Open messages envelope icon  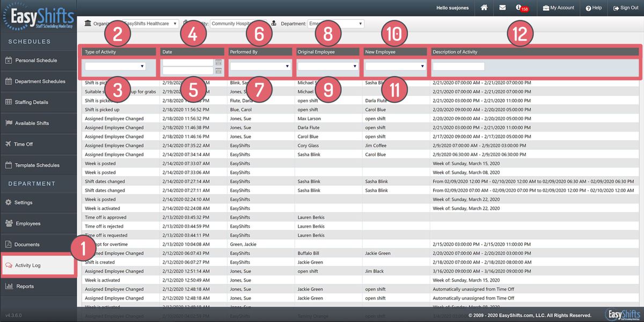click(502, 8)
